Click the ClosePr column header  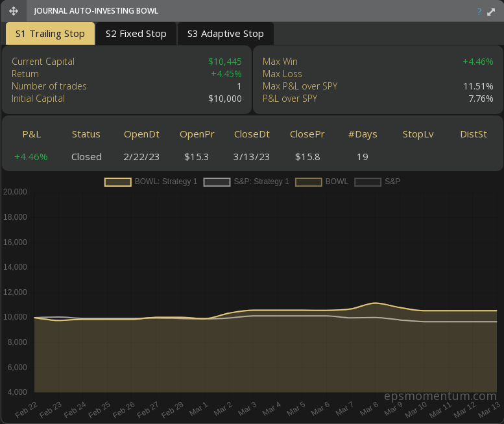click(307, 134)
